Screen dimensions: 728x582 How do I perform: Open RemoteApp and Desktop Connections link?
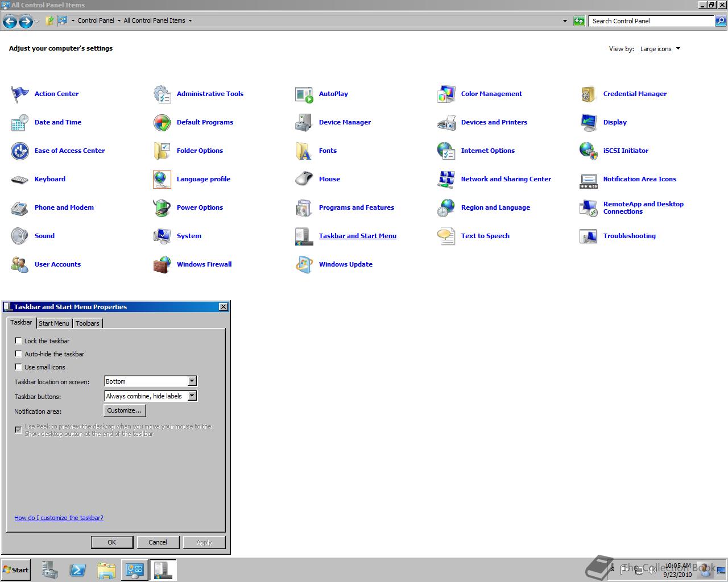(x=643, y=207)
